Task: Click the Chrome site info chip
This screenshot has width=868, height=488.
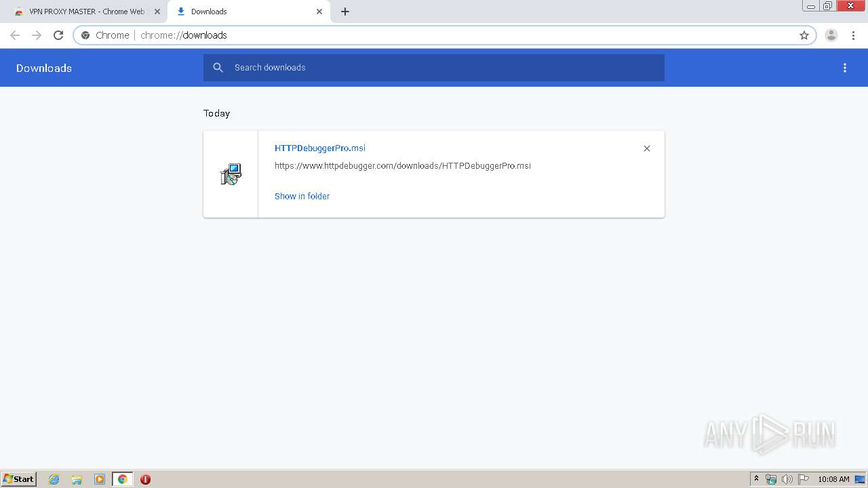Action: [105, 35]
